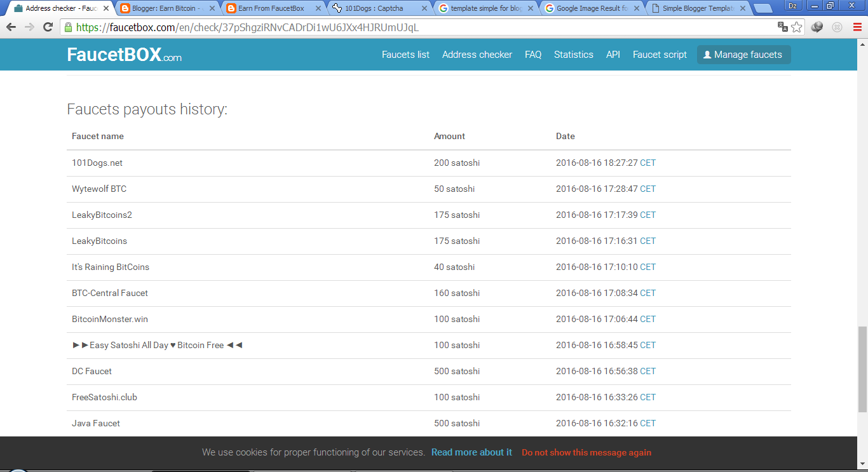This screenshot has height=472, width=868.
Task: Reload the page with refresh icon
Action: click(x=48, y=27)
